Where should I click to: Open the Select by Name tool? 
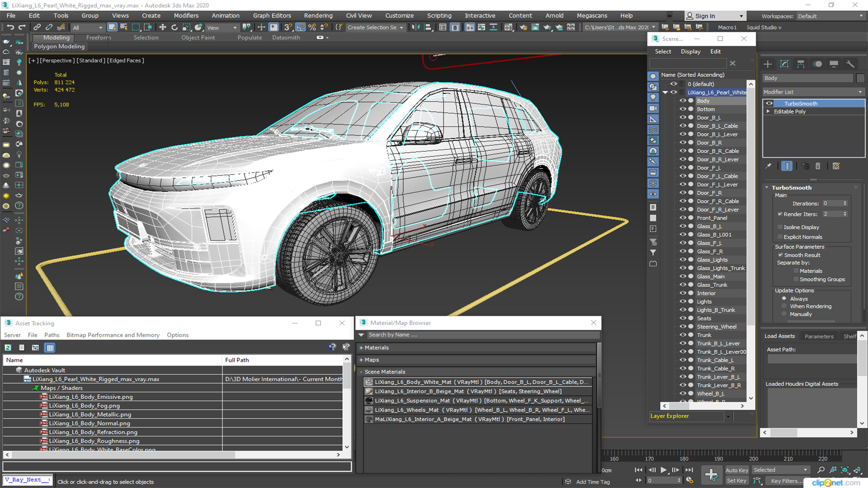coord(124,27)
